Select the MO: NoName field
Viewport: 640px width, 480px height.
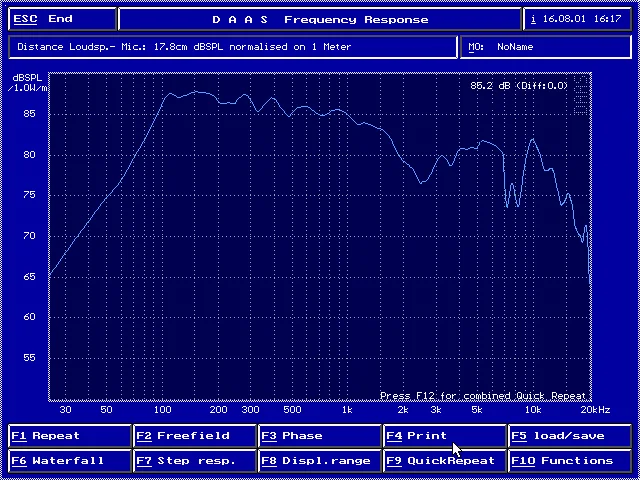(546, 47)
